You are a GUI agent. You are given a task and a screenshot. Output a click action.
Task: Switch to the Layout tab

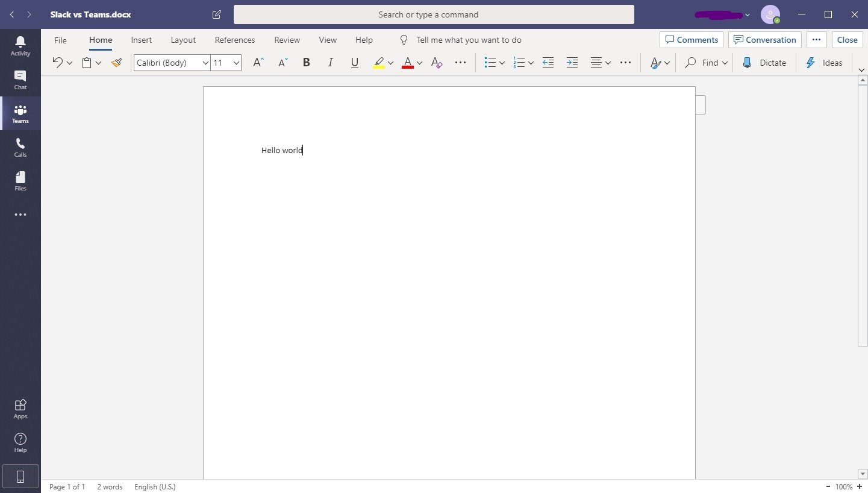tap(183, 40)
